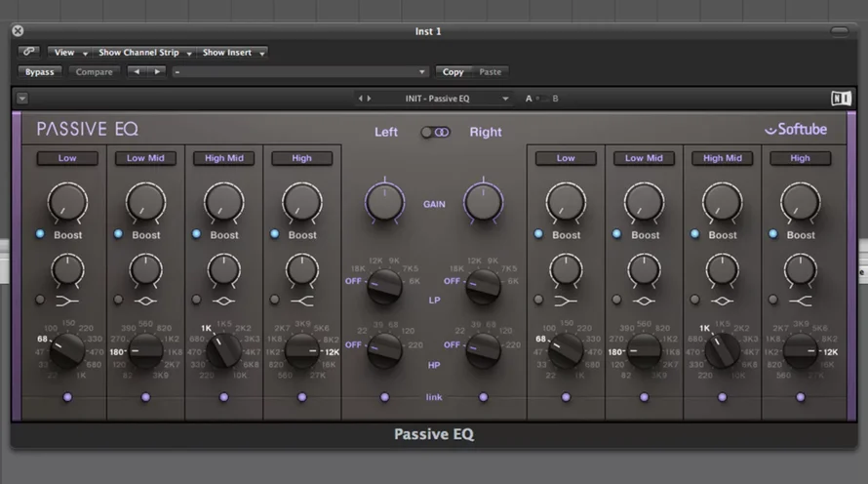Click the right channel Low band button
Viewport: 868px width, 484px height.
pos(566,158)
